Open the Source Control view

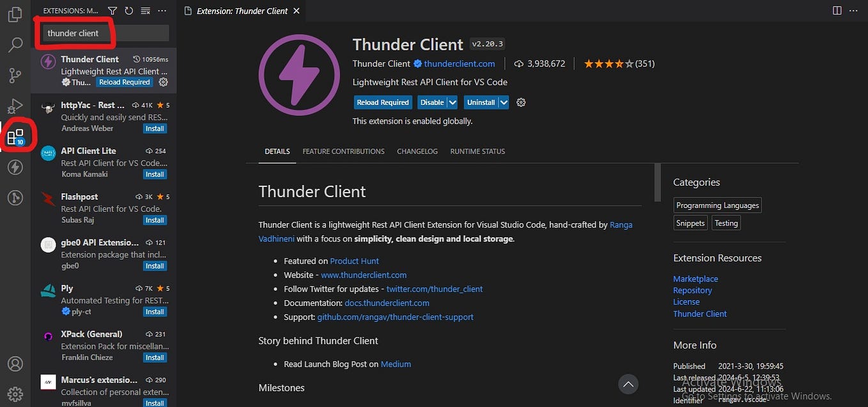[15, 76]
